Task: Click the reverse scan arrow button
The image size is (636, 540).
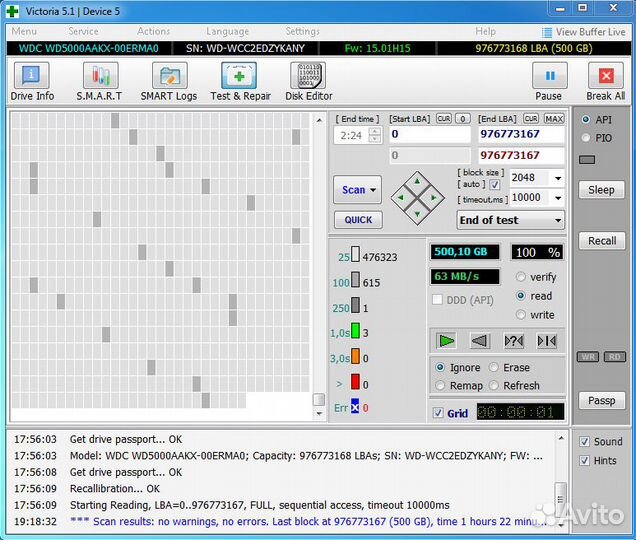Action: (x=480, y=341)
